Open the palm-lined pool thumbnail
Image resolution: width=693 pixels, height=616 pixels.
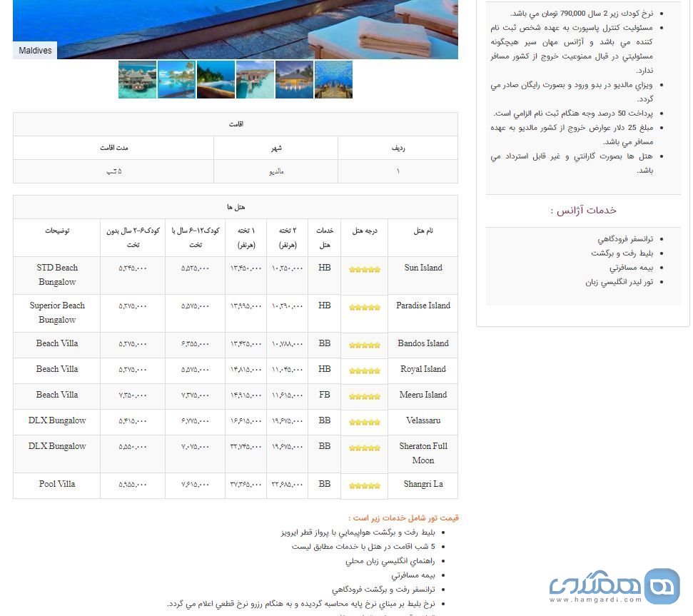point(177,79)
